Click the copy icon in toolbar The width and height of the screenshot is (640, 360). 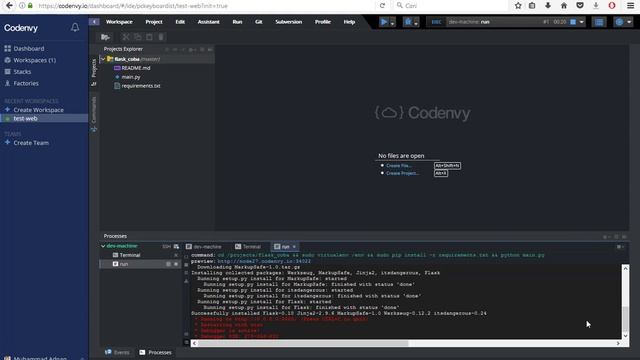coord(138,37)
